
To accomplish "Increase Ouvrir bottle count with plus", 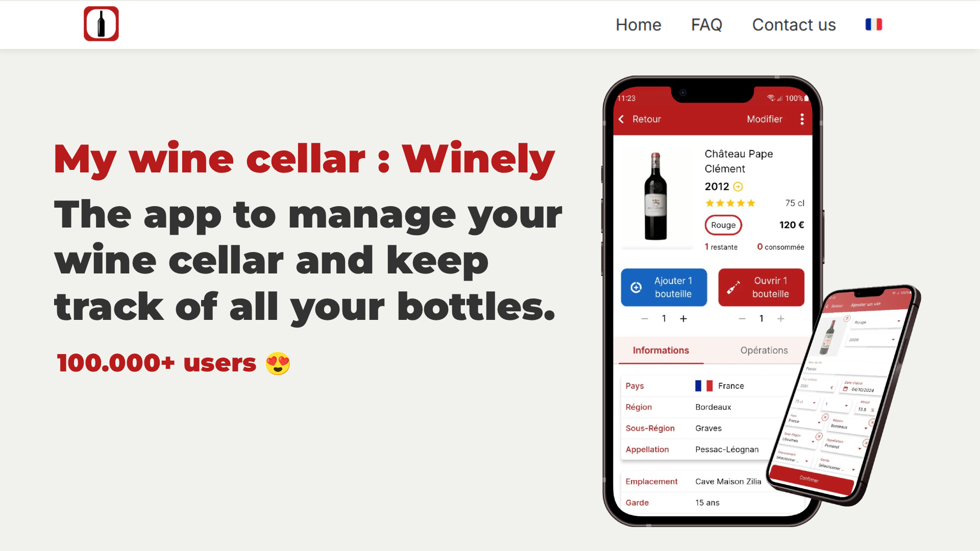I will (x=781, y=319).
